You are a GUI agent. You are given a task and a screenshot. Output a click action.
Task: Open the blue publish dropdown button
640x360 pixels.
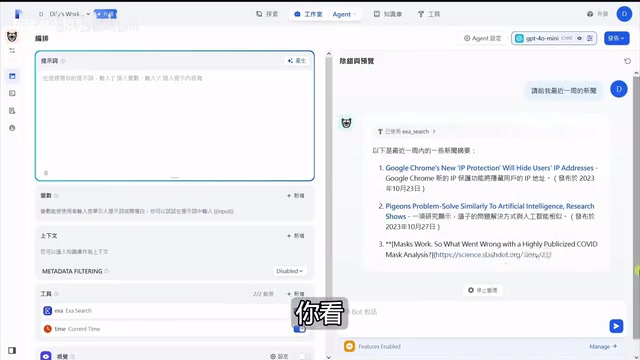tap(616, 38)
